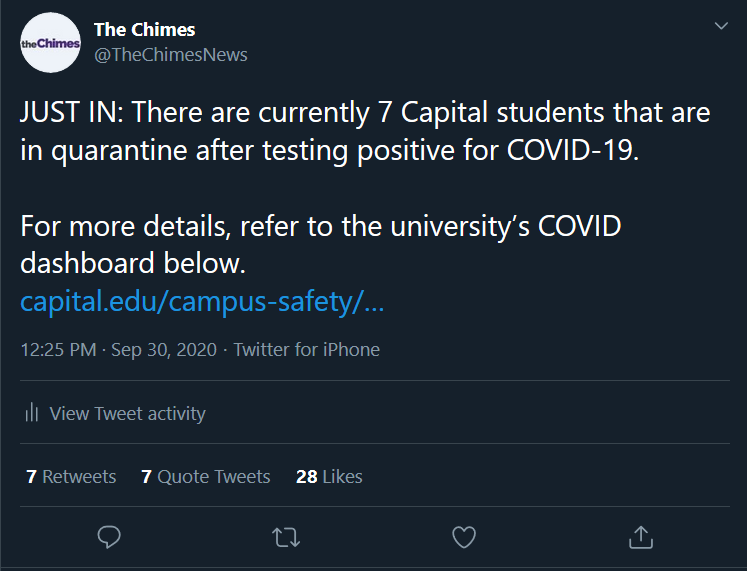Show the 7 Retweets list
The width and height of the screenshot is (747, 571).
[x=71, y=476]
